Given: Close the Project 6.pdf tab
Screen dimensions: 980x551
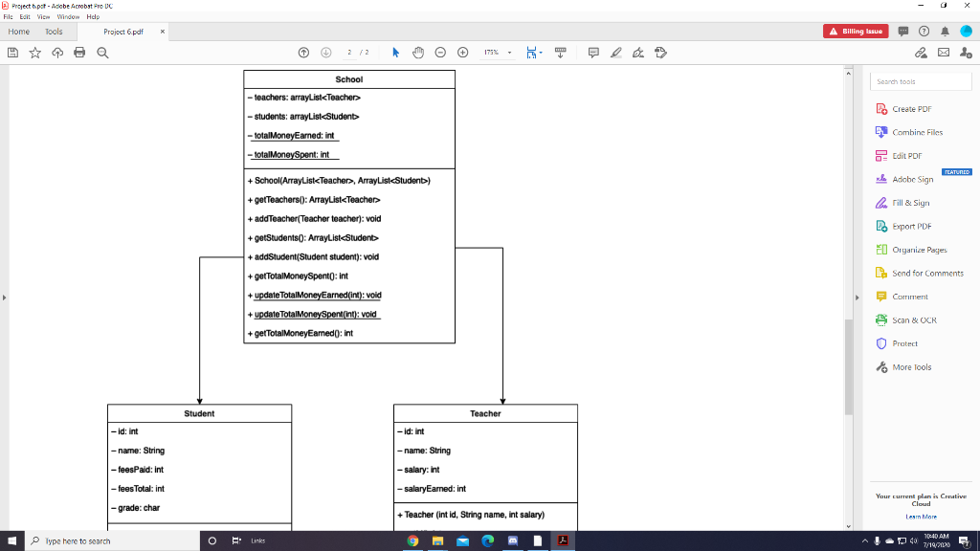Looking at the screenshot, I should pyautogui.click(x=163, y=32).
